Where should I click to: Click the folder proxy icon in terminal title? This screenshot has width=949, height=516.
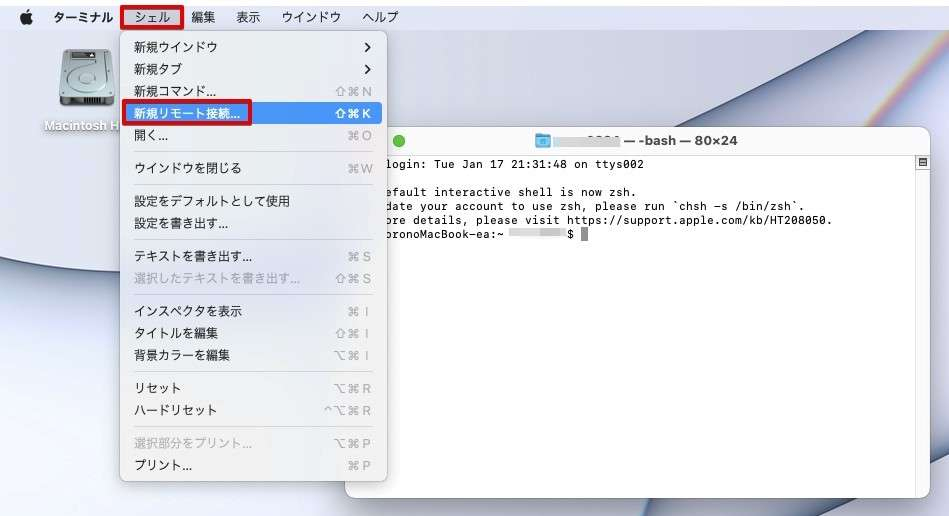point(543,141)
